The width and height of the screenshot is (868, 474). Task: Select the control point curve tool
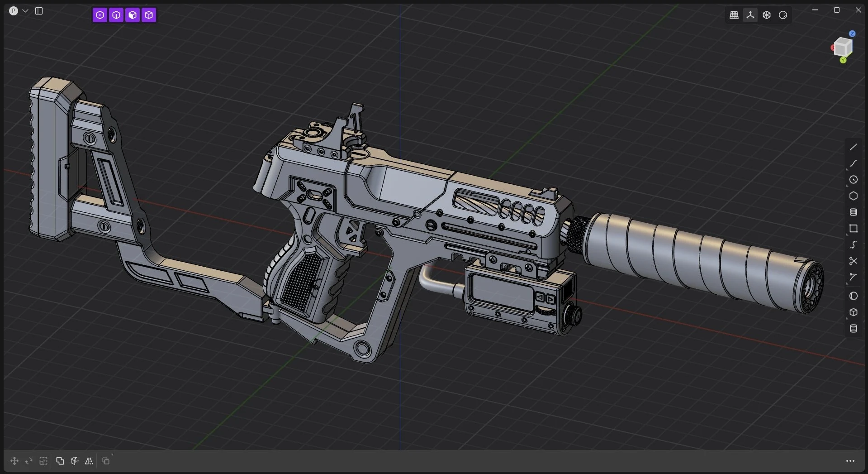click(x=854, y=278)
